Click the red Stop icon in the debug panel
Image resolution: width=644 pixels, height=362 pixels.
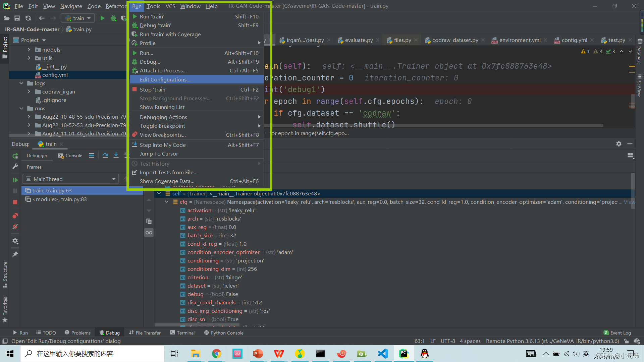pyautogui.click(x=15, y=202)
